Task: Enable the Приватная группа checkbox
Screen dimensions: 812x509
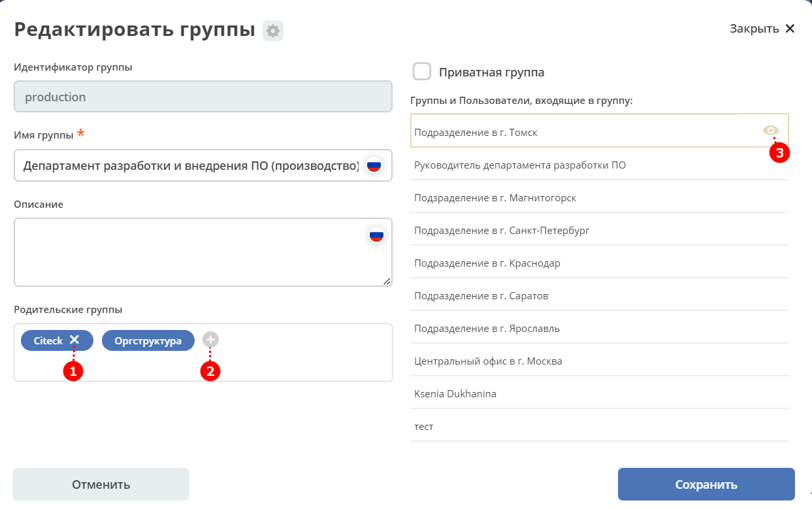Action: coord(422,72)
